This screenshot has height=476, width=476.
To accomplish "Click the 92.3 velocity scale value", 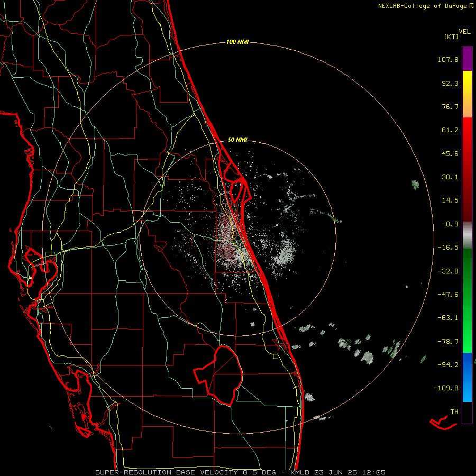I will pyautogui.click(x=450, y=83).
